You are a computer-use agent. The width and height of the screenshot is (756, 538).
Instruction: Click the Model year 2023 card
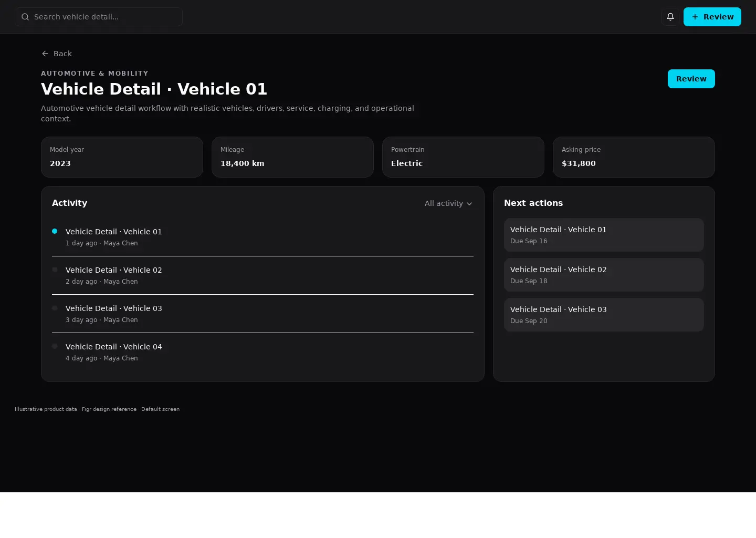[122, 157]
